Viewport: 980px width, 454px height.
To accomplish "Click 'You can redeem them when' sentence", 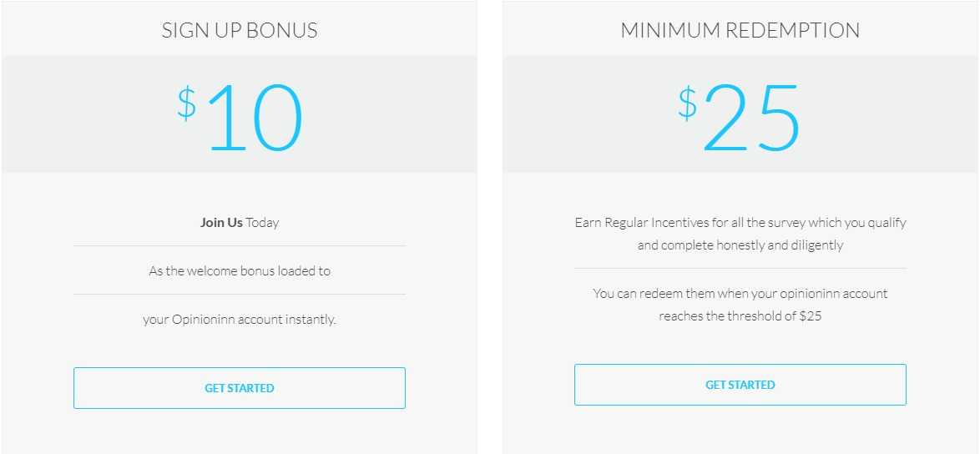I will point(740,294).
